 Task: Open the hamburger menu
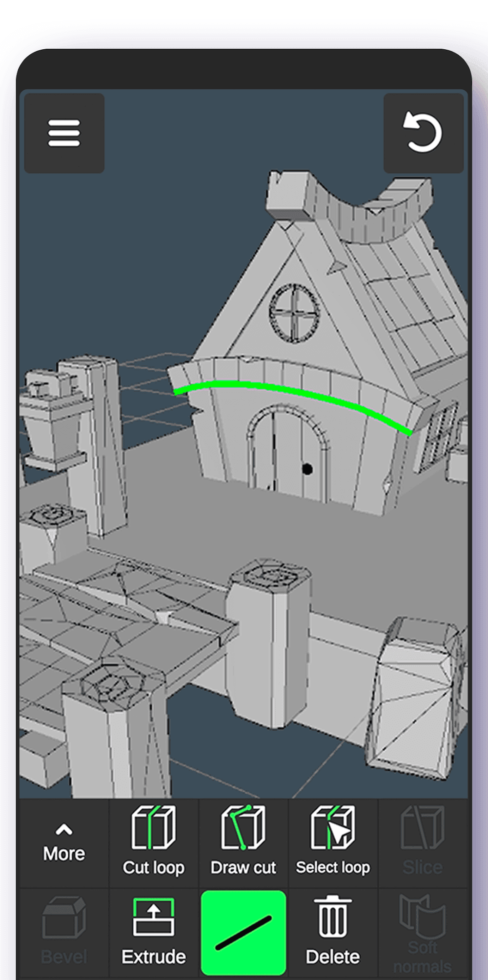pyautogui.click(x=64, y=133)
